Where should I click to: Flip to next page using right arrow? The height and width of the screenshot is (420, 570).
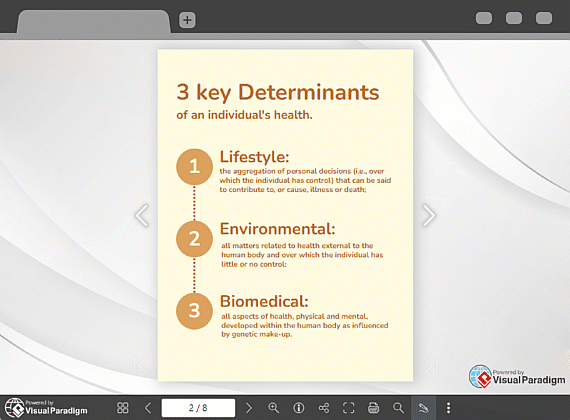429,216
